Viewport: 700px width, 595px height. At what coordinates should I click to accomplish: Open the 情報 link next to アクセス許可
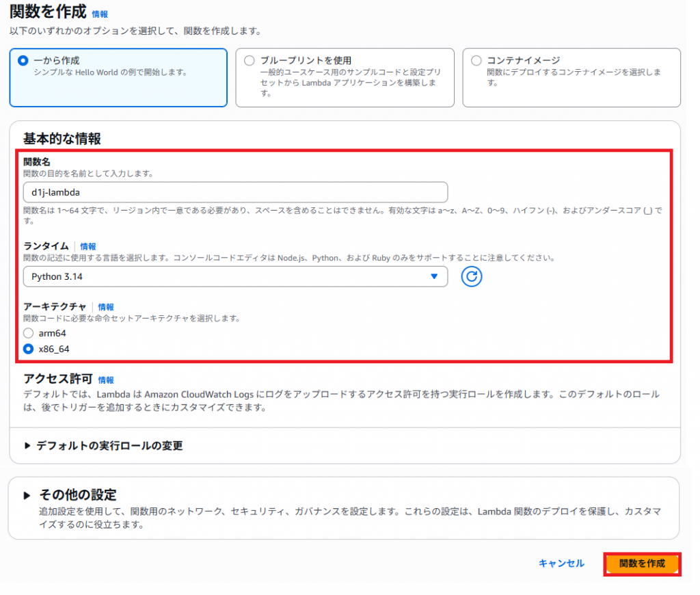click(106, 380)
